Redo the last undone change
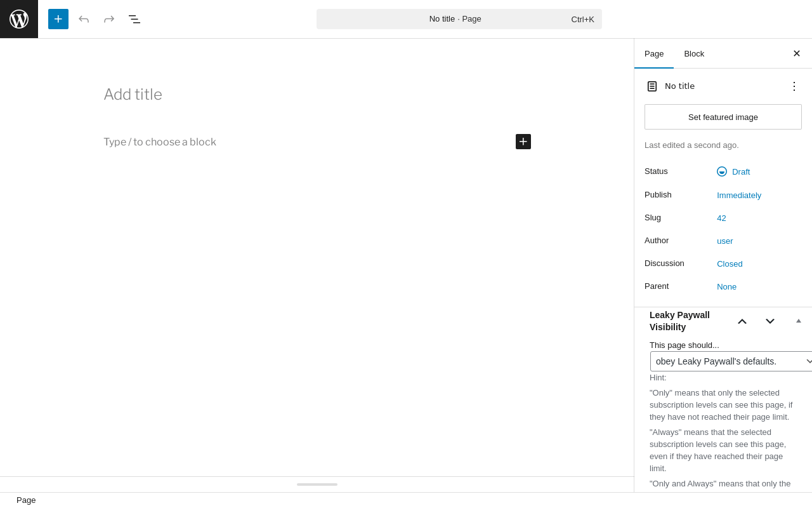The image size is (812, 508). pyautogui.click(x=109, y=19)
